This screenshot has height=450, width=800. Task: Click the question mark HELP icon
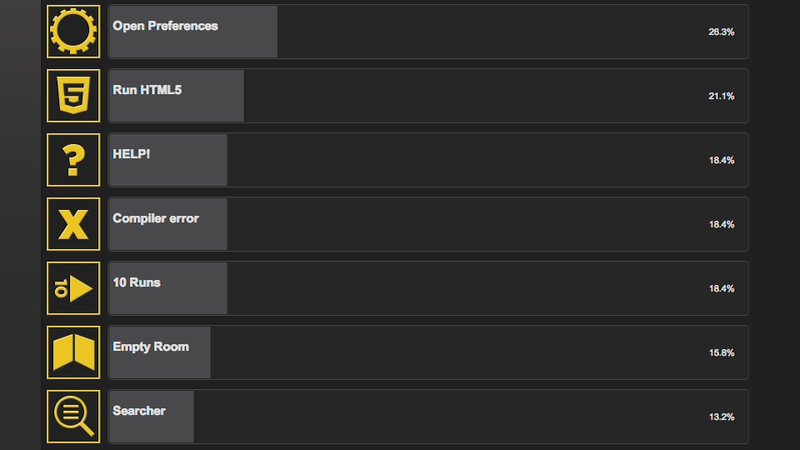(73, 160)
